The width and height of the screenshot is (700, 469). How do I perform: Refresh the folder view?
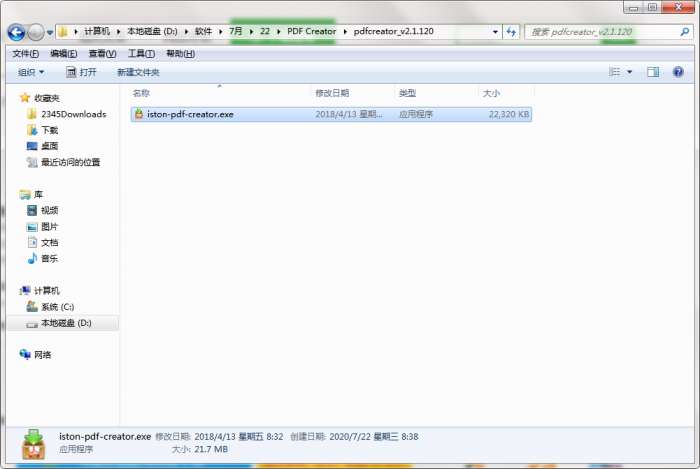[x=511, y=32]
